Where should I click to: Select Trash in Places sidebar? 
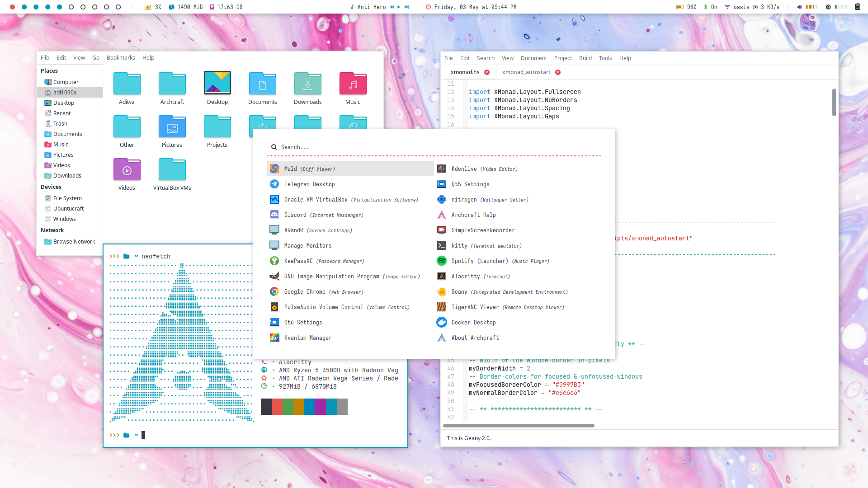(60, 123)
